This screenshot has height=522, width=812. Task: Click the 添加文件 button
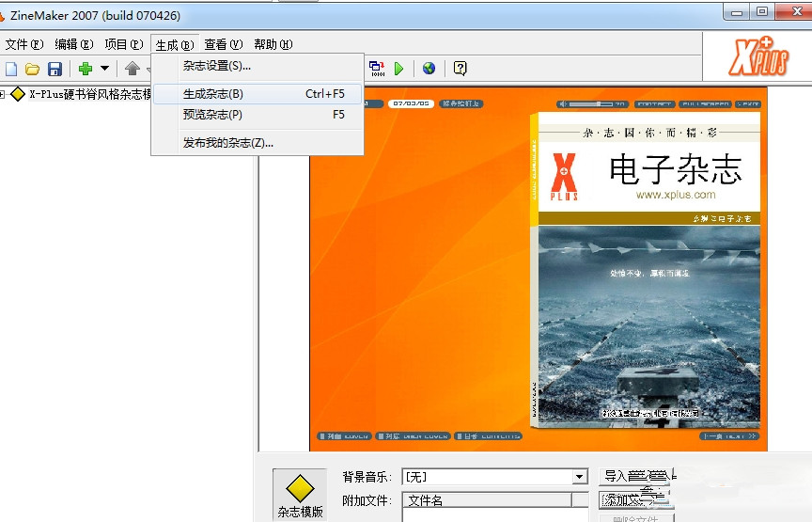tap(634, 498)
